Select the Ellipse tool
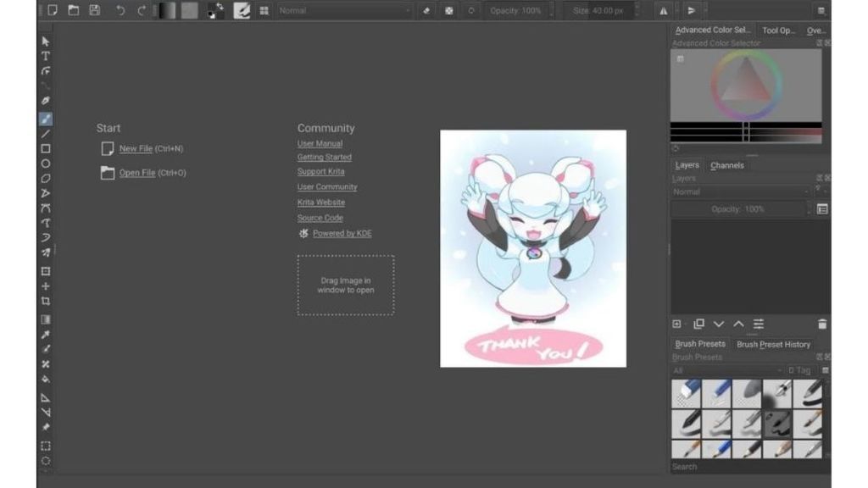This screenshot has height=488, width=868. pyautogui.click(x=46, y=164)
